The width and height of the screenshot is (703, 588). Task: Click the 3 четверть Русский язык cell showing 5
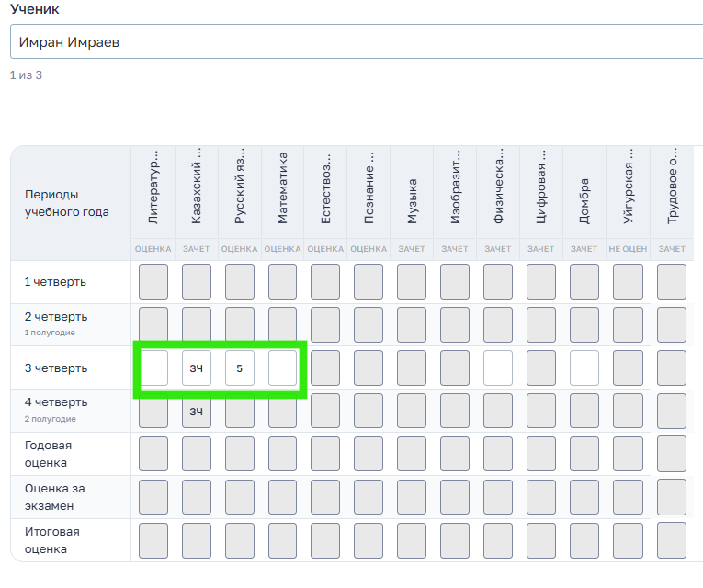pyautogui.click(x=240, y=367)
